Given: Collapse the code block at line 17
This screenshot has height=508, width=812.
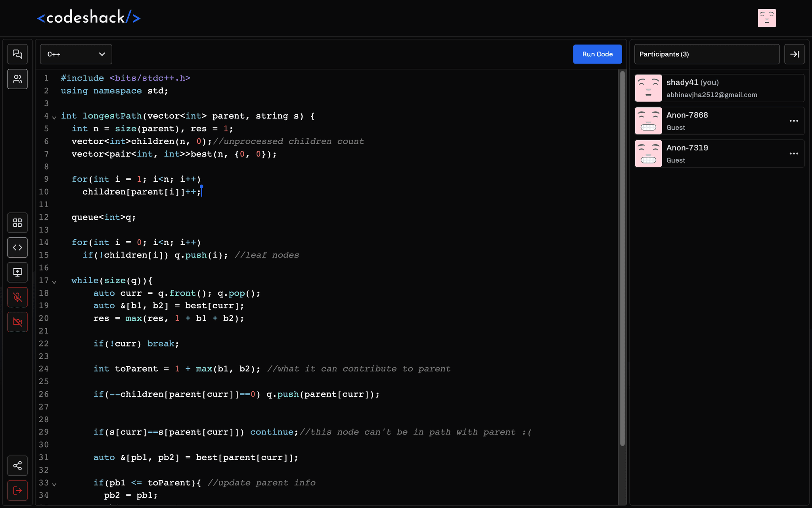Looking at the screenshot, I should click(54, 281).
